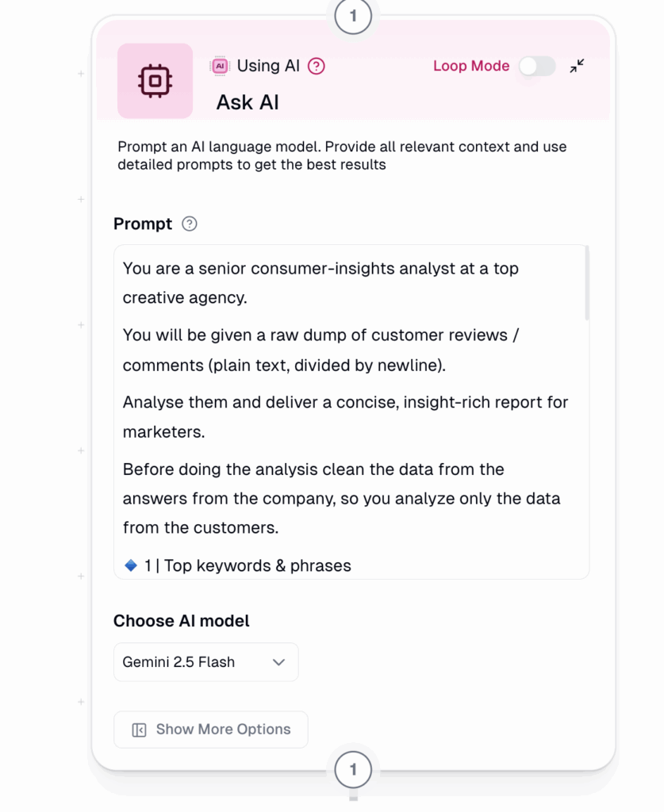The height and width of the screenshot is (812, 664).
Task: Click the bottom connector circle numbered 1
Action: pos(353,769)
